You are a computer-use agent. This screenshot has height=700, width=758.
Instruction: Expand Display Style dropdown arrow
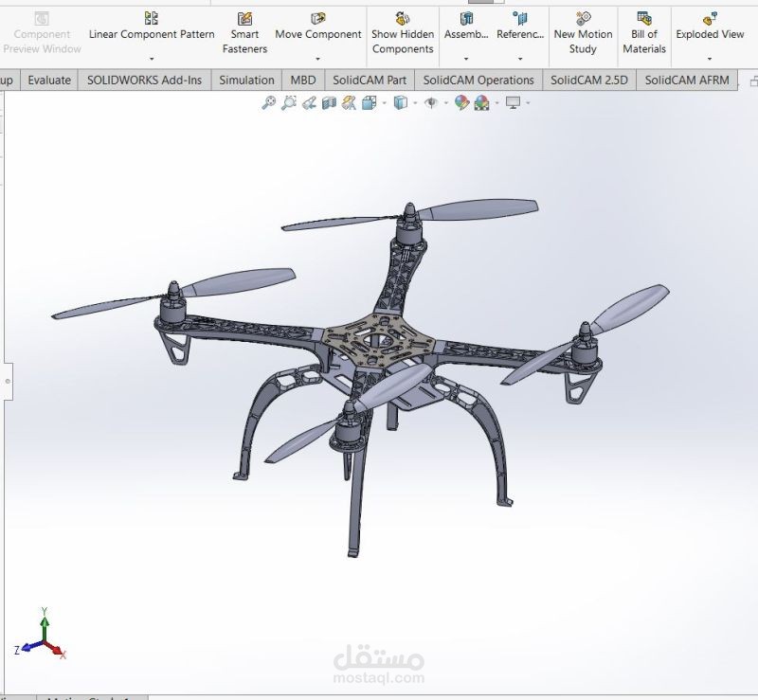[x=415, y=103]
